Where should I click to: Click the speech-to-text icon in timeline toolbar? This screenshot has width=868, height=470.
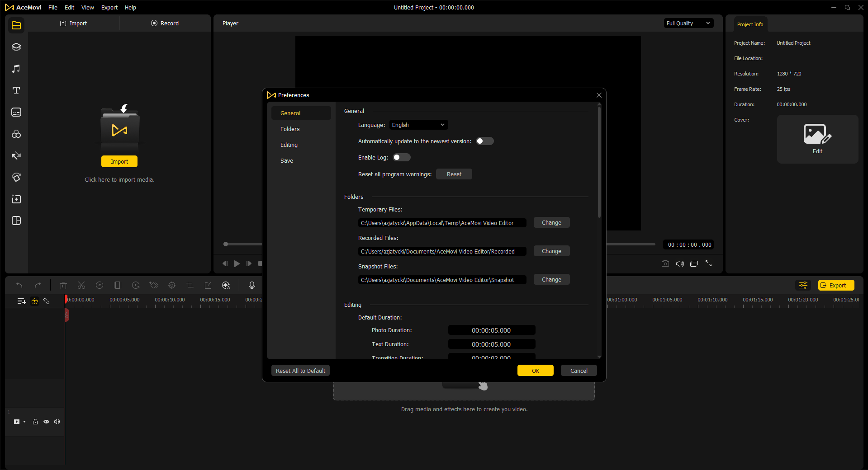tap(226, 285)
